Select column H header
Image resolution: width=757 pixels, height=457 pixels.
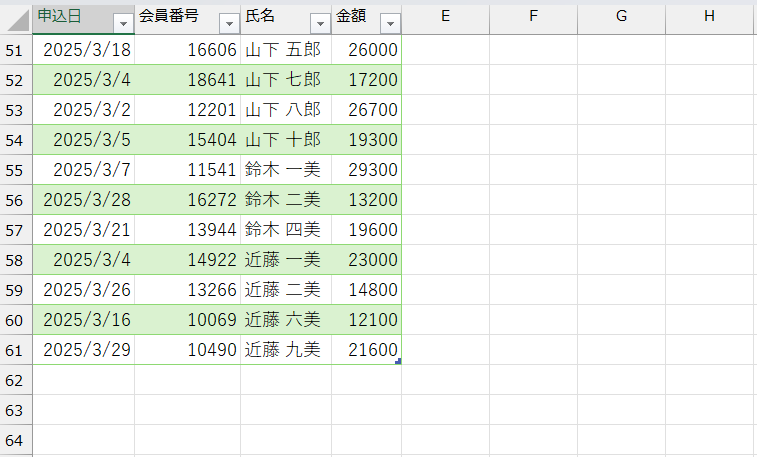[x=711, y=19]
